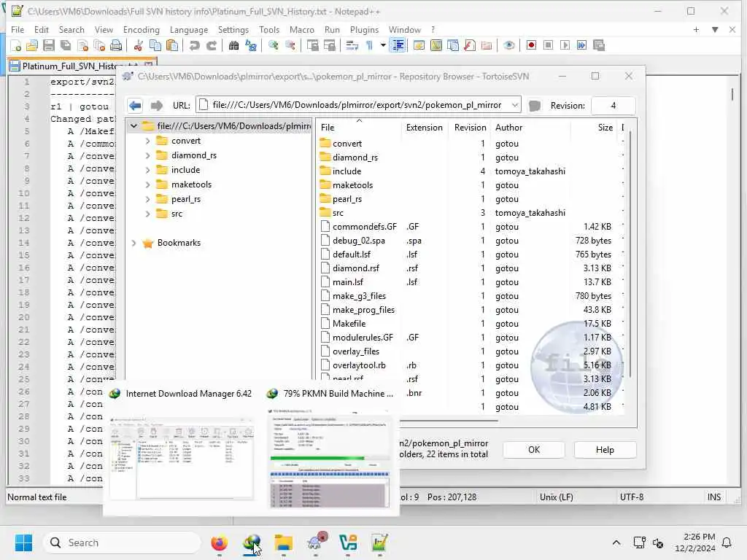
Task: Click the Start Recording macro icon
Action: pyautogui.click(x=531, y=45)
